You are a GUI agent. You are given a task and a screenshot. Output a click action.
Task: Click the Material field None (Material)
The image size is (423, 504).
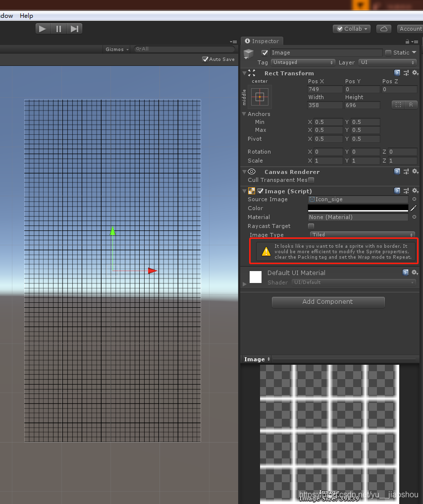[x=358, y=217]
